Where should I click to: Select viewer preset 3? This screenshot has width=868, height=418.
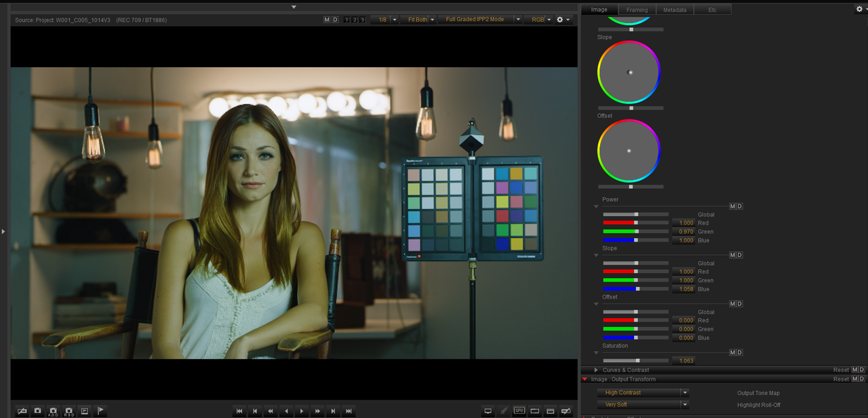tap(362, 20)
